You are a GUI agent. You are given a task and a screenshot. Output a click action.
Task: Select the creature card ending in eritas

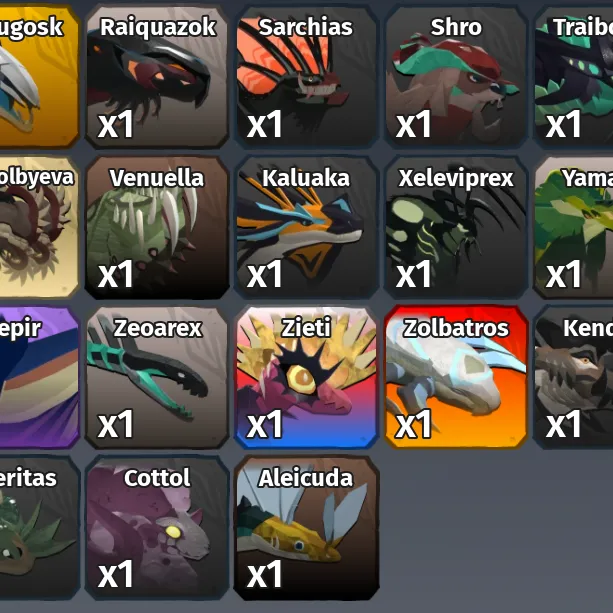(x=39, y=528)
